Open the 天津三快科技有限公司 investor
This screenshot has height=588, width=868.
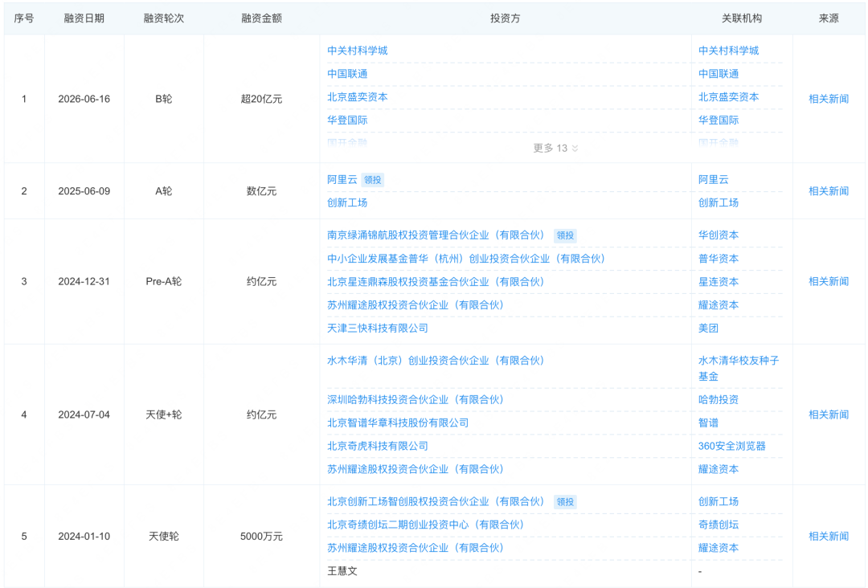click(378, 329)
